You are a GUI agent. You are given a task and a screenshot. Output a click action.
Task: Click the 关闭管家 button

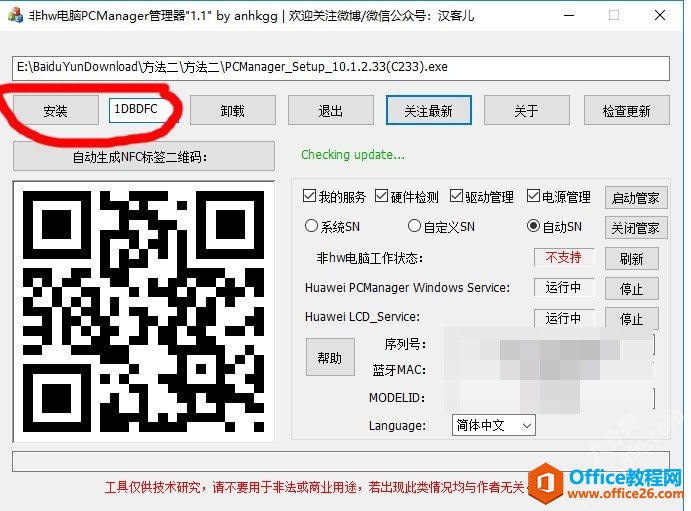click(636, 228)
